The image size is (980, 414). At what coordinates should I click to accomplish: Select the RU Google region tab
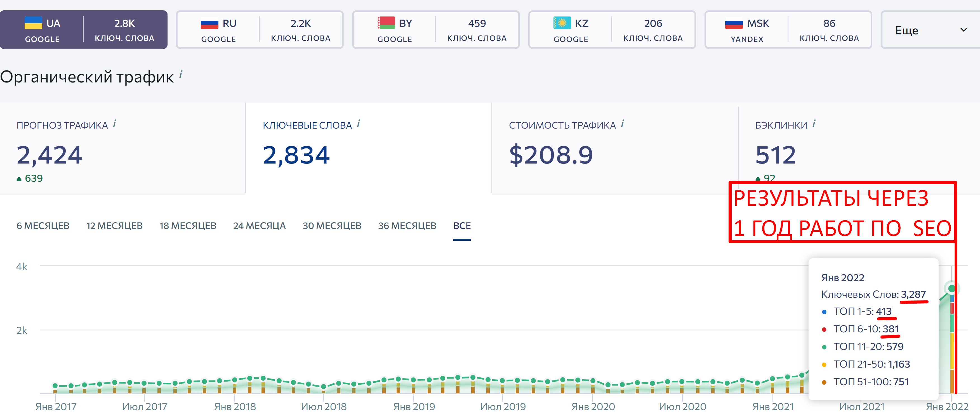point(260,30)
